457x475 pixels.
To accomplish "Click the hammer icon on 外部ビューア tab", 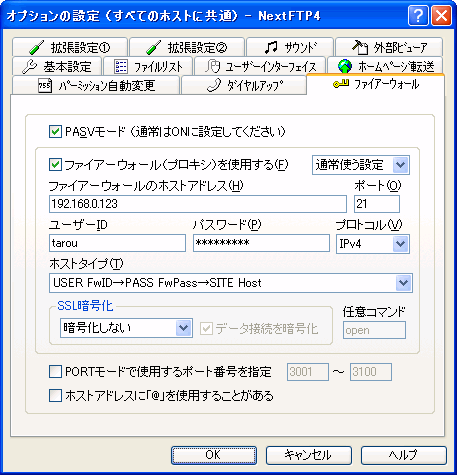I will [360, 47].
